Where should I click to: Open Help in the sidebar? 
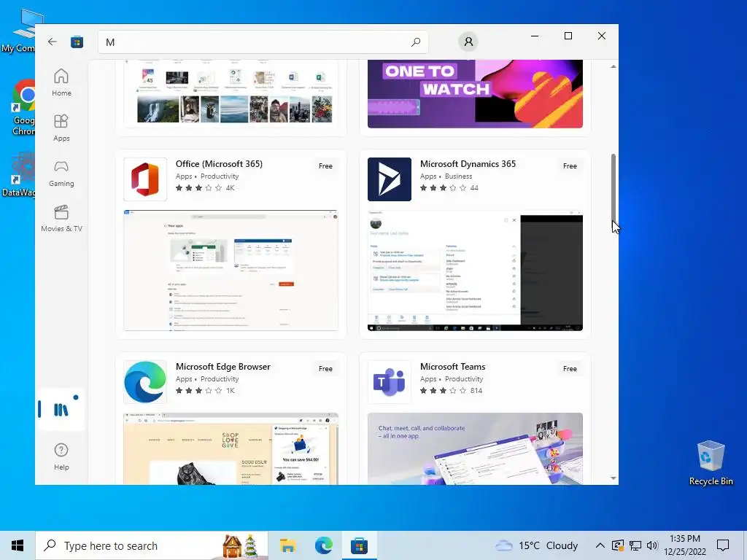tap(61, 456)
